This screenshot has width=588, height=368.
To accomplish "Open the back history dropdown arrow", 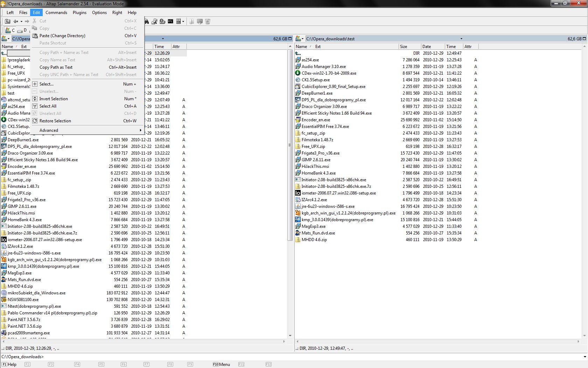I will click(21, 21).
